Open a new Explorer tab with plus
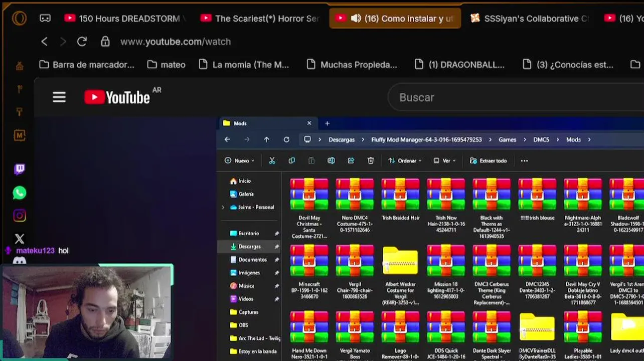644x361 pixels. [x=327, y=123]
